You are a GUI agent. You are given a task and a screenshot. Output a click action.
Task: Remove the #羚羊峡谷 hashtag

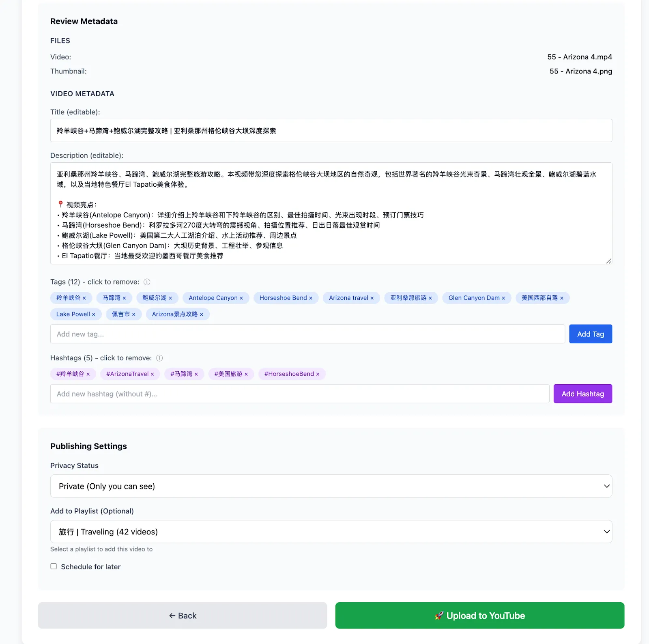pos(73,374)
